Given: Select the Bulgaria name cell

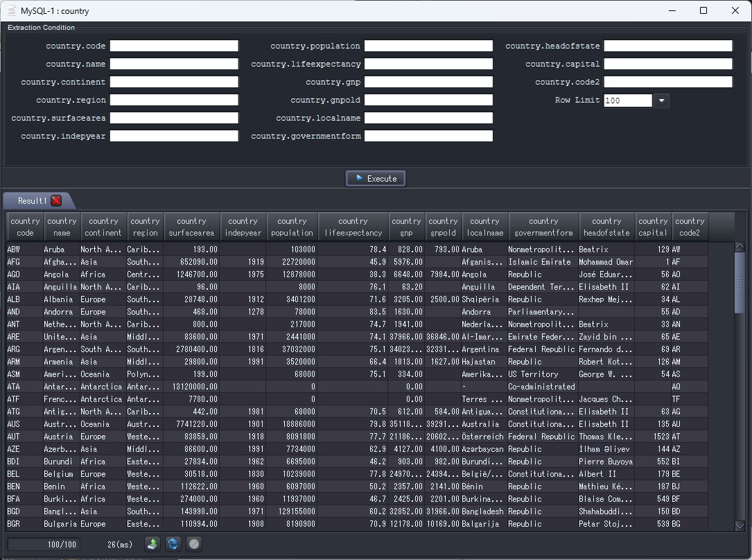Looking at the screenshot, I should tap(62, 523).
